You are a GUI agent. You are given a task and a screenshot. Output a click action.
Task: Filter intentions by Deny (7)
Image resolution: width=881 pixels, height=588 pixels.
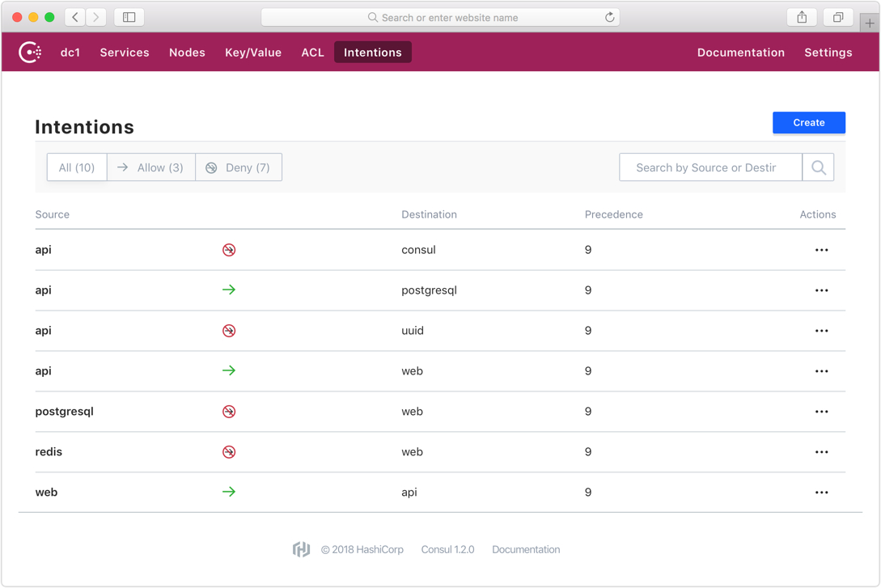239,167
